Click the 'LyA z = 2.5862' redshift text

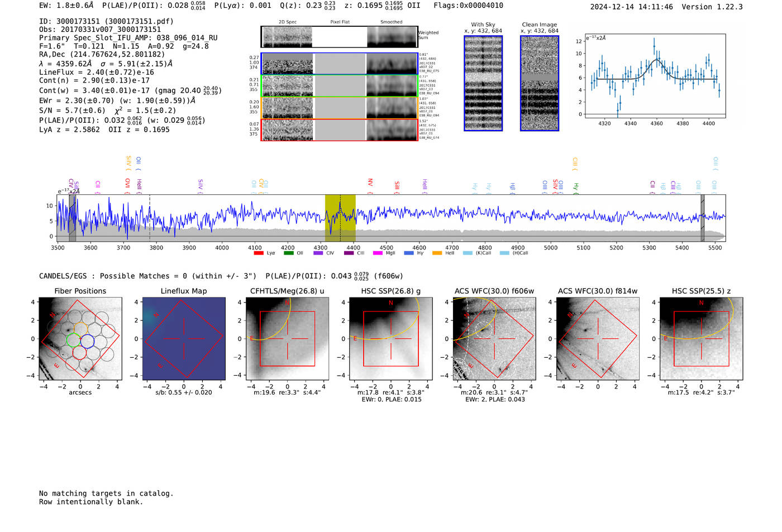point(69,130)
